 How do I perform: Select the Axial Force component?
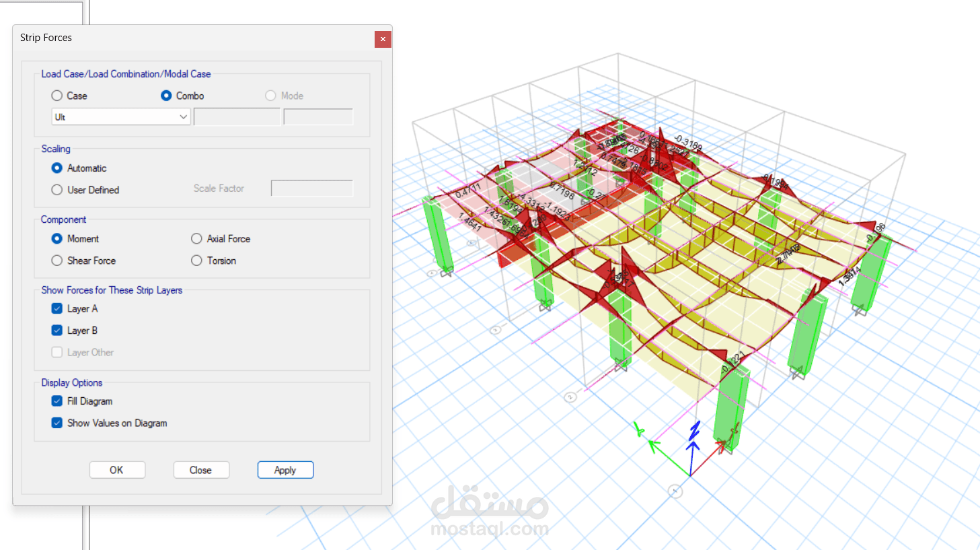(196, 239)
